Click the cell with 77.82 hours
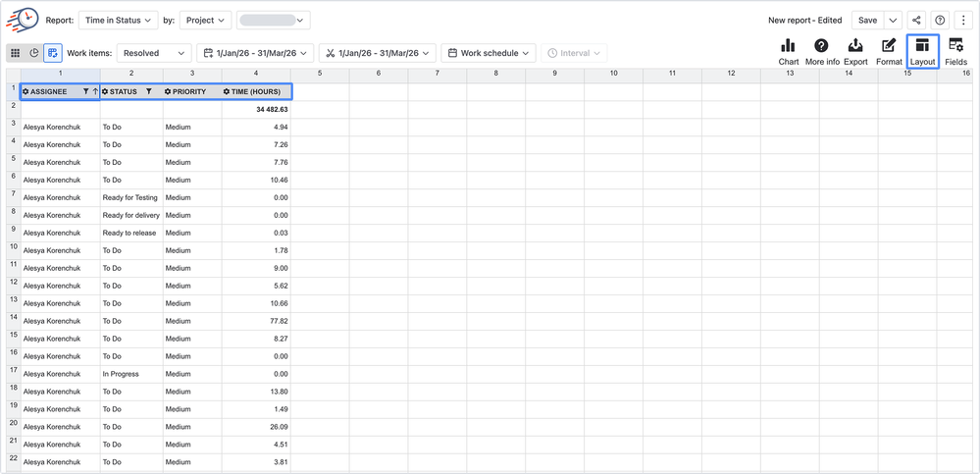Image resolution: width=980 pixels, height=474 pixels. click(x=256, y=321)
